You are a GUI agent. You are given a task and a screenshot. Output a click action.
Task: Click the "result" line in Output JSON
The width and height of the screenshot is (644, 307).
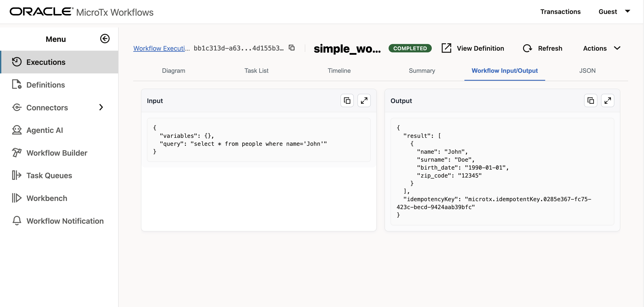tap(422, 136)
